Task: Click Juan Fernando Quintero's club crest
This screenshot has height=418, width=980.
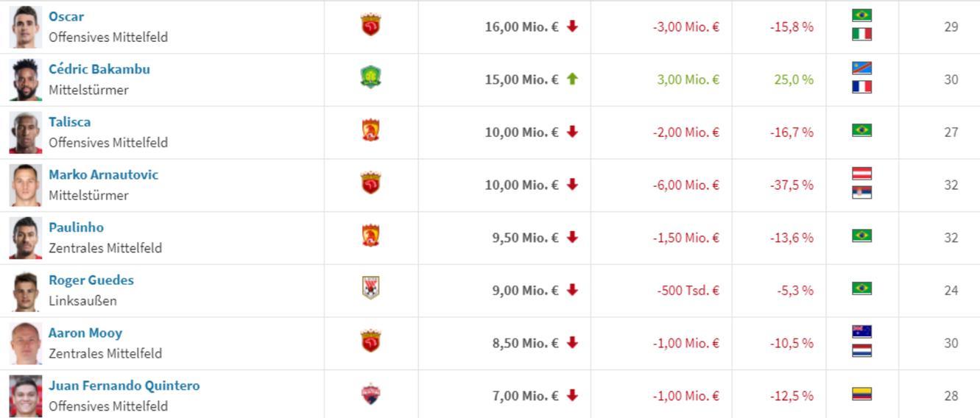Action: (370, 394)
